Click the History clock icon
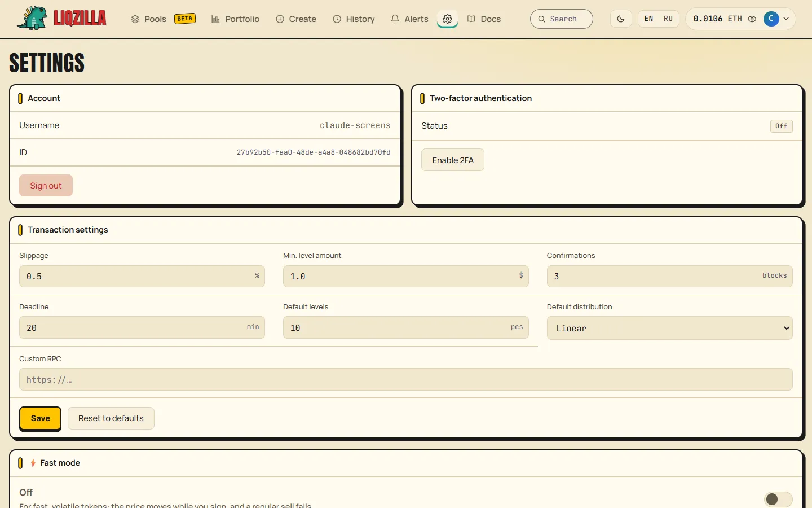 [337, 19]
